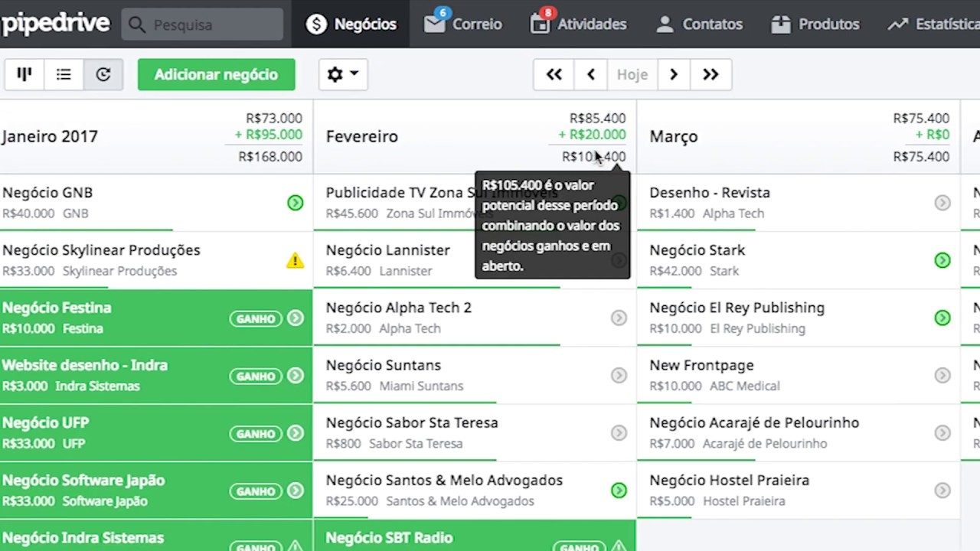The image size is (980, 551).
Task: Click GANHO badge on Negócio Festina
Action: (256, 318)
